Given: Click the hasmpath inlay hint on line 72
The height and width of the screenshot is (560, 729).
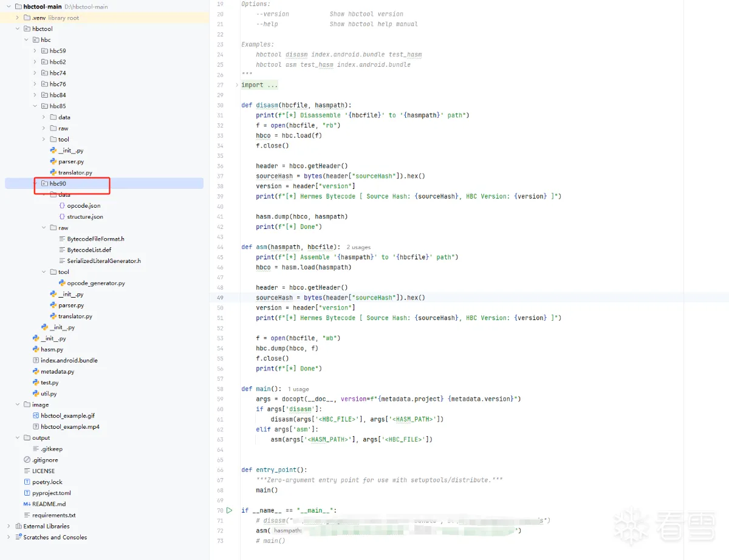Looking at the screenshot, I should (x=287, y=531).
